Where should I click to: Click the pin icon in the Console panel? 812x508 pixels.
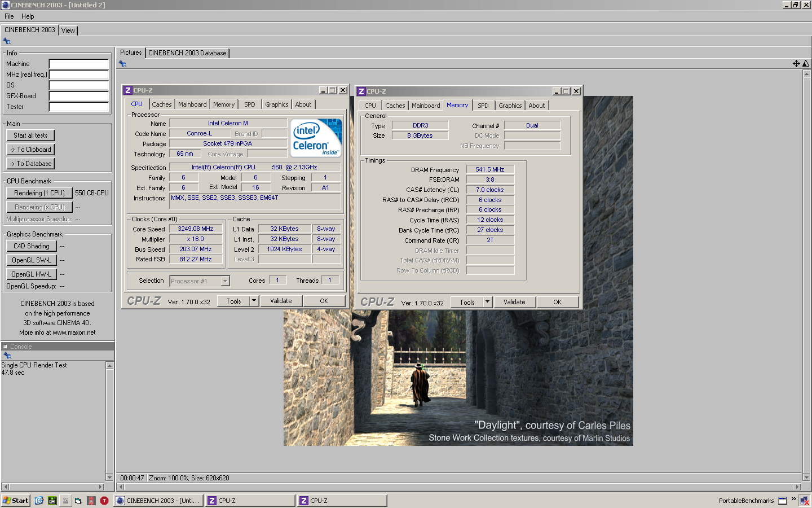coord(7,356)
